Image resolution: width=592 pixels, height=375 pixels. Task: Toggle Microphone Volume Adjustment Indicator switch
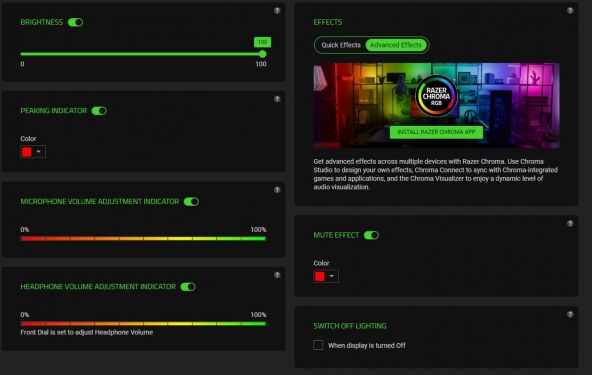click(x=191, y=202)
